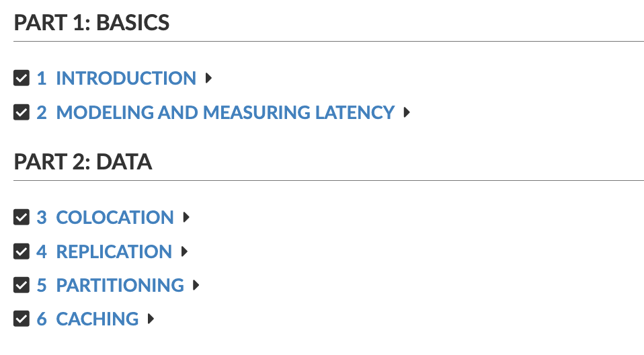Uncheck the Colocation chapter checkbox
The height and width of the screenshot is (355, 644).
22,218
